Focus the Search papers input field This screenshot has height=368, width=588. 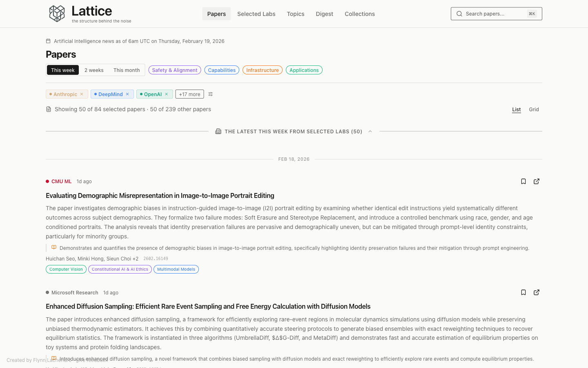(x=494, y=14)
